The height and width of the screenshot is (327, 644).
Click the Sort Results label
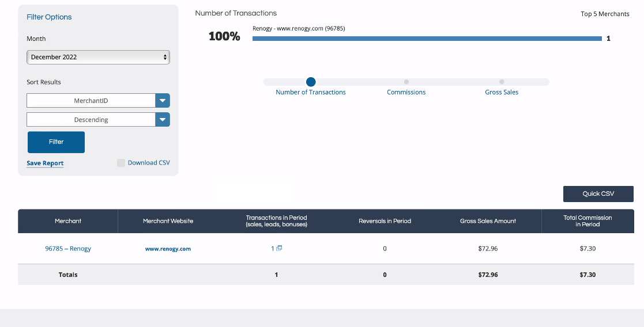(44, 82)
